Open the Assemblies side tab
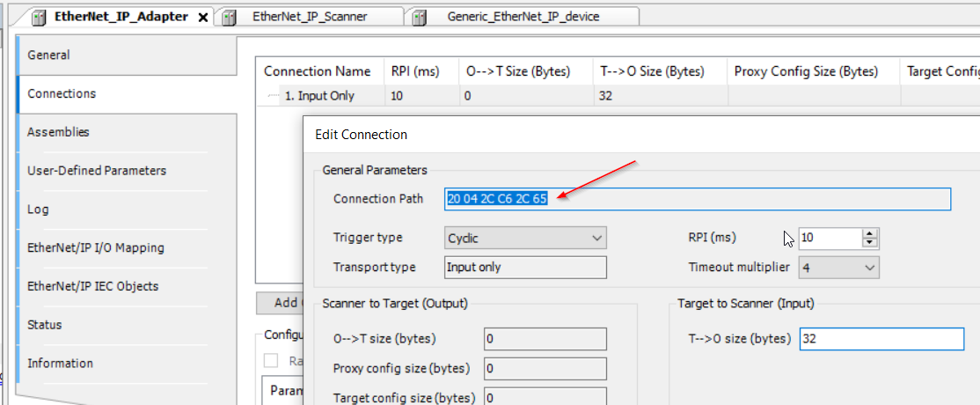The width and height of the screenshot is (980, 405). pos(127,132)
